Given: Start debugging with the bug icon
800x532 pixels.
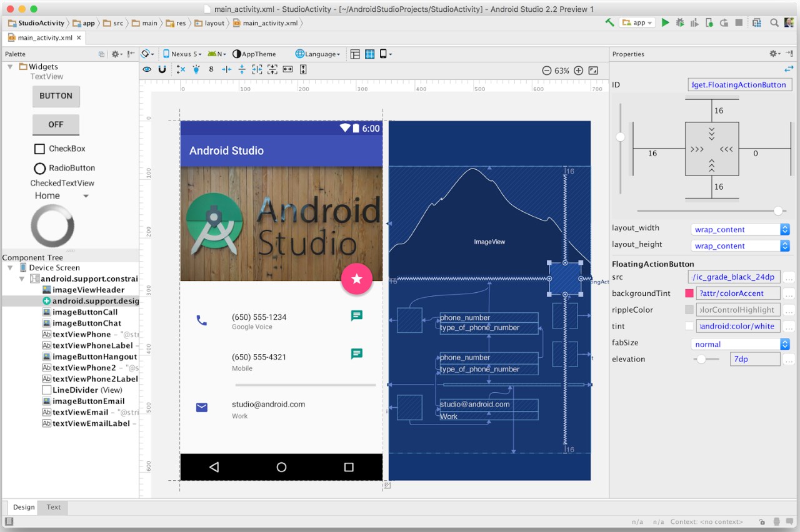Looking at the screenshot, I should pyautogui.click(x=680, y=22).
